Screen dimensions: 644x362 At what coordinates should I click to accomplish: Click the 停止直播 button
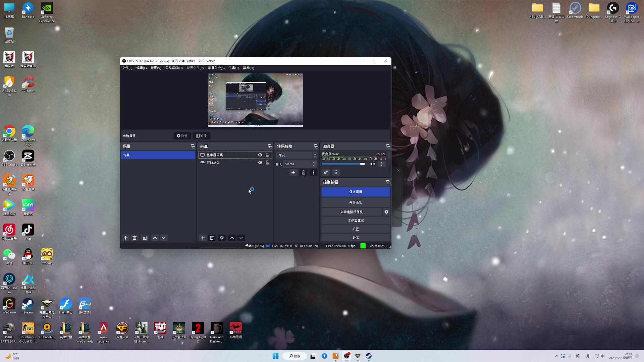(x=356, y=192)
